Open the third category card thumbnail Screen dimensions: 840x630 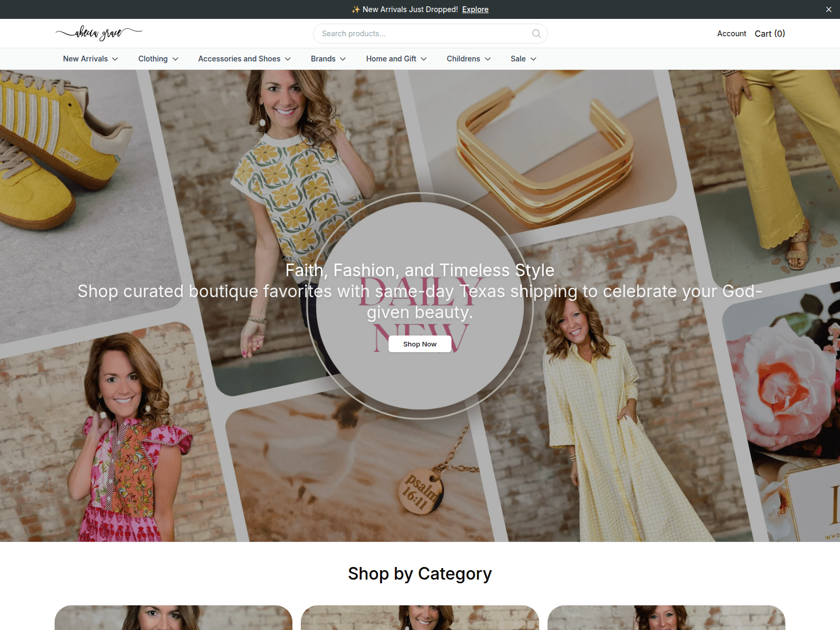(x=666, y=617)
